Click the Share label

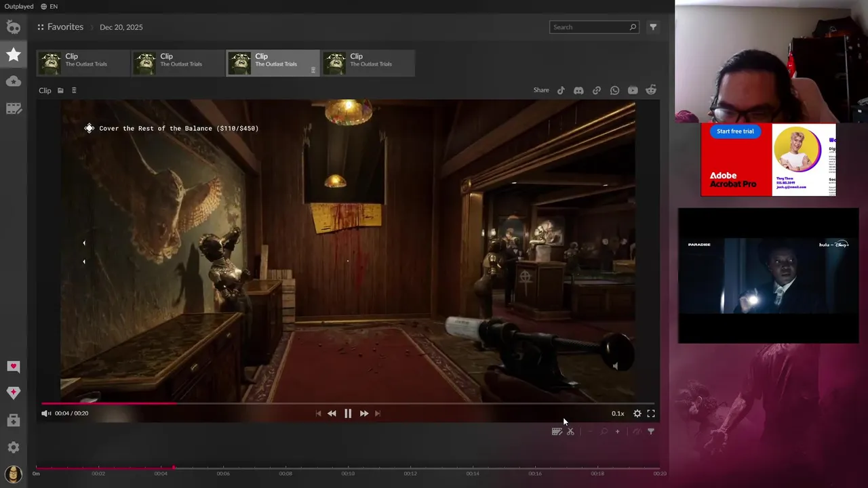(x=541, y=90)
